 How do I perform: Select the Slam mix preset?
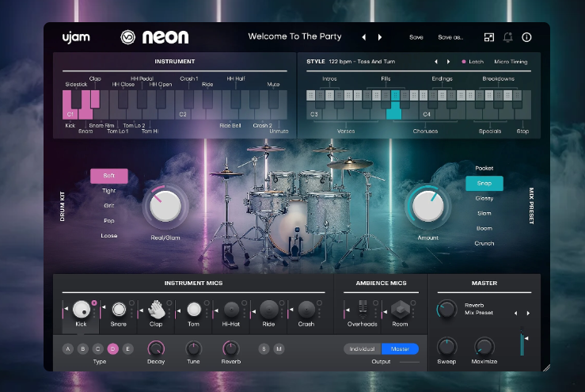pos(484,213)
